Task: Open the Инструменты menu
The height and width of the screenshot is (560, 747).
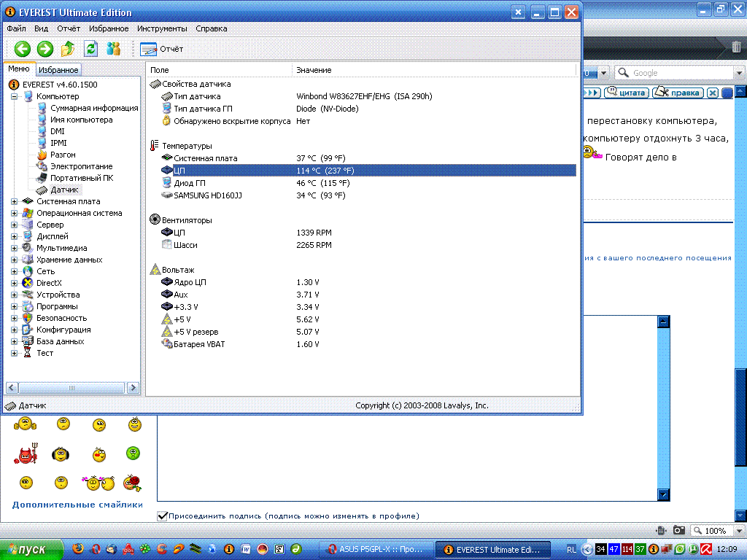Action: (162, 28)
